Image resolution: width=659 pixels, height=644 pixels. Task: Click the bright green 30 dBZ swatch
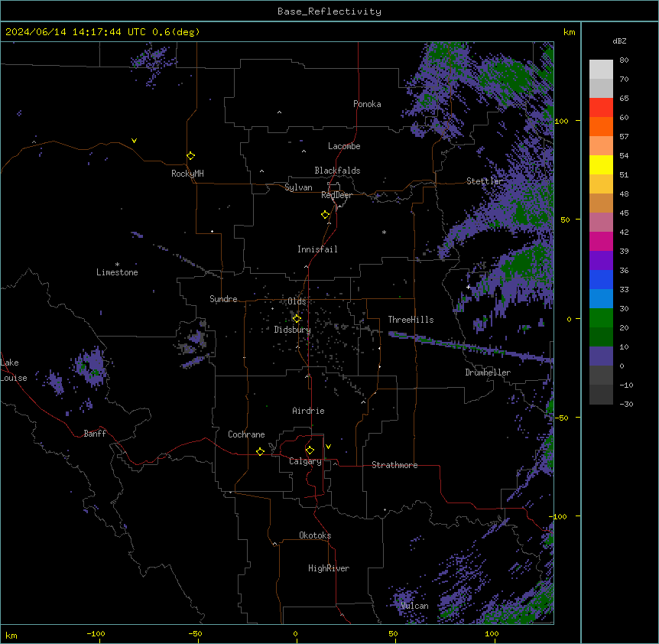point(601,318)
